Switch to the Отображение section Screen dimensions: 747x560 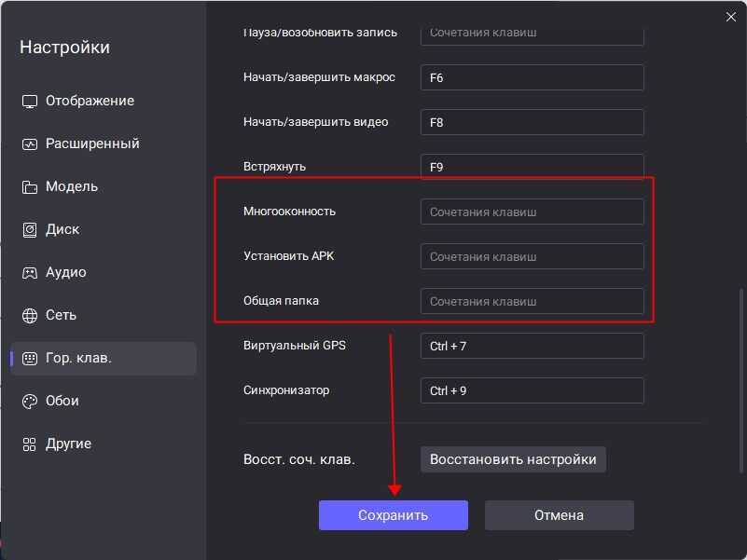(x=90, y=100)
